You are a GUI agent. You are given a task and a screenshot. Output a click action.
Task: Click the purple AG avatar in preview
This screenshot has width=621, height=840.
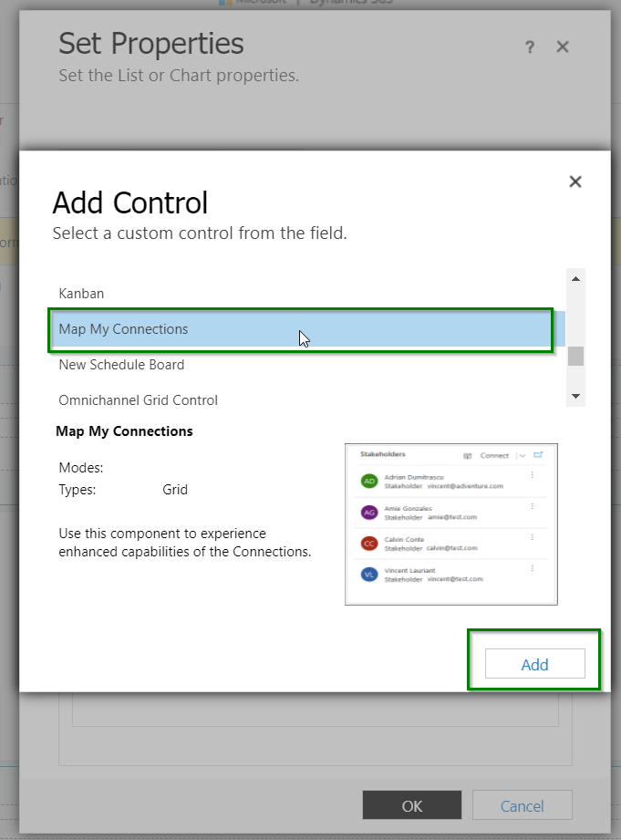(369, 513)
